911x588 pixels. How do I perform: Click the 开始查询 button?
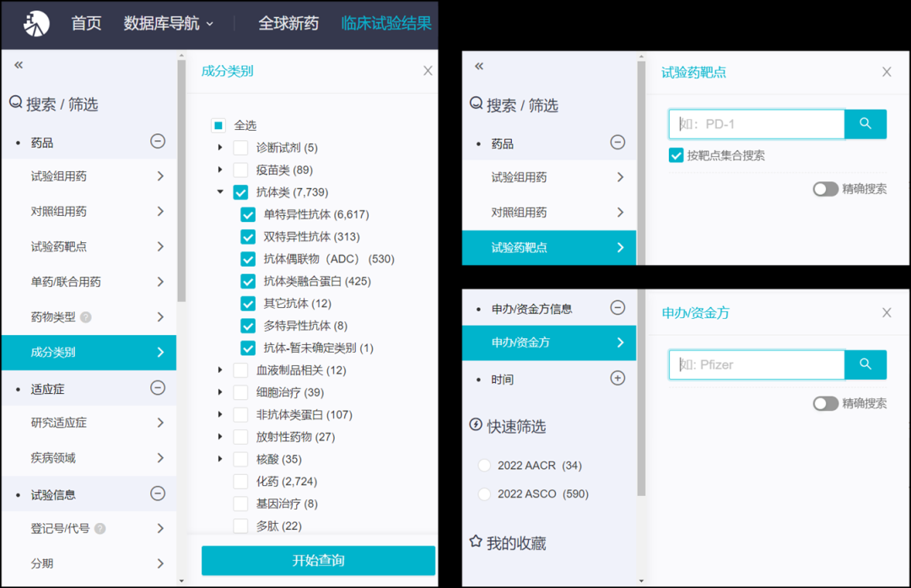pos(318,561)
